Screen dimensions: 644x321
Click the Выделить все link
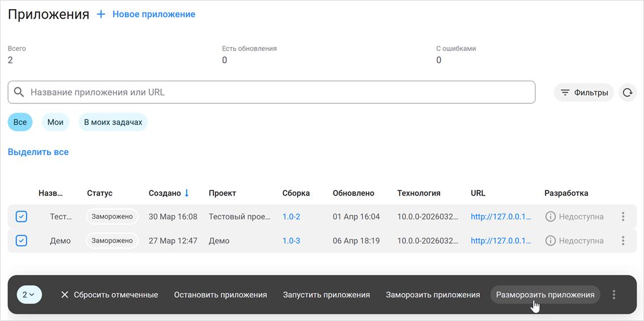pos(38,152)
